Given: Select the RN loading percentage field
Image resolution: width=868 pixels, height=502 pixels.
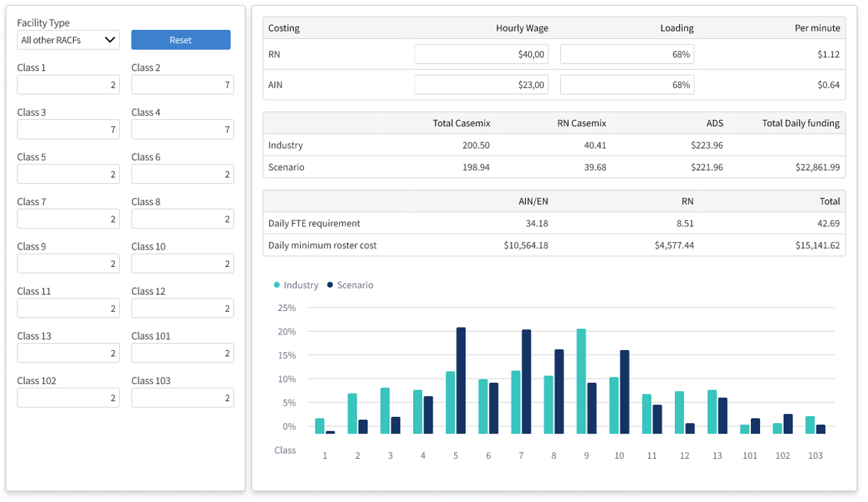Looking at the screenshot, I should coord(627,54).
